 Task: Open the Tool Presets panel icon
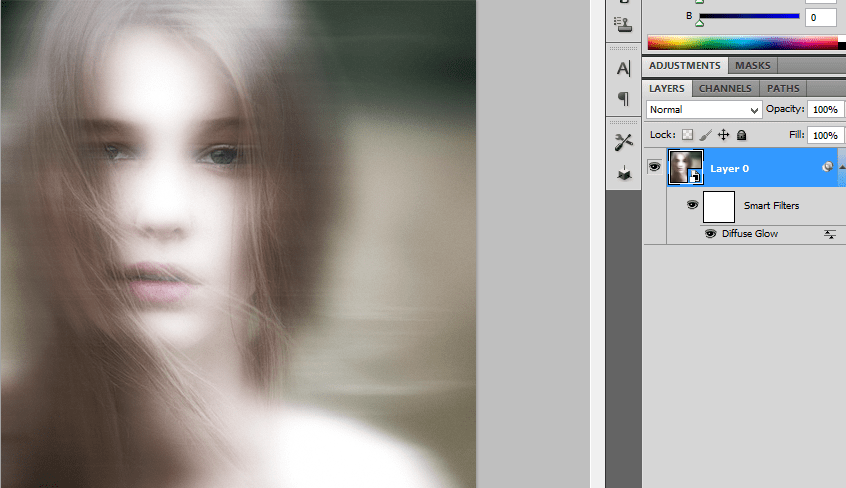624,142
